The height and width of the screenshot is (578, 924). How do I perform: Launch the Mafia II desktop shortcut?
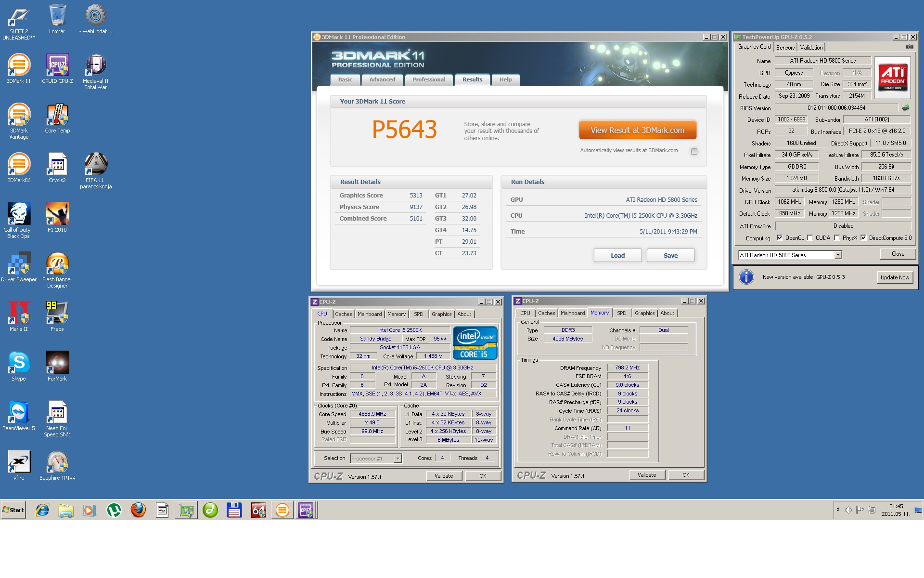[x=19, y=317]
